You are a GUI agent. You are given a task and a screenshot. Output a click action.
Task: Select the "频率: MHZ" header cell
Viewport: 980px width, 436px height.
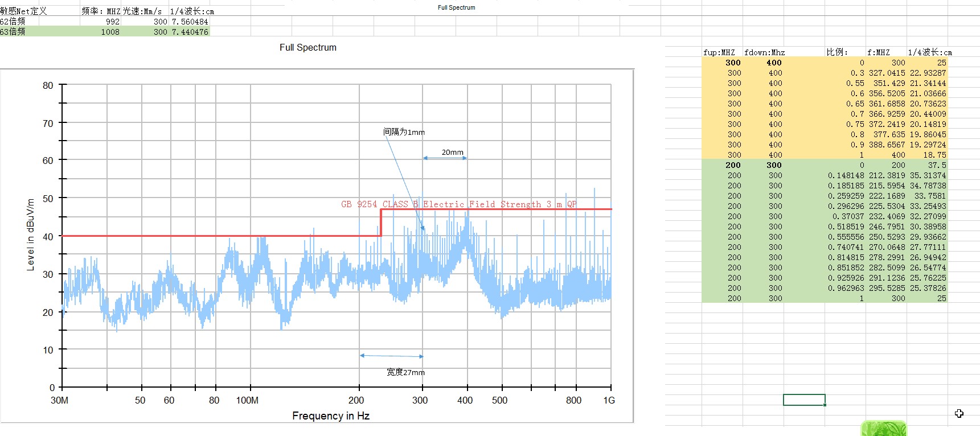(x=101, y=11)
